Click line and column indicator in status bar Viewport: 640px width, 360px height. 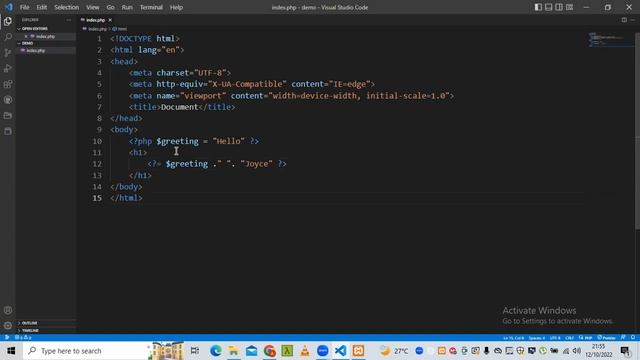513,338
